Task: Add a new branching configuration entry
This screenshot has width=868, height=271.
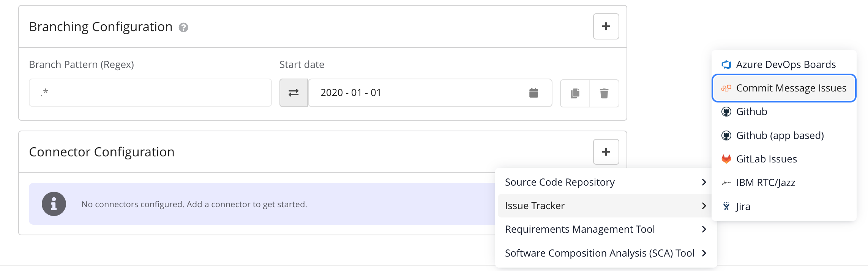Action: [x=606, y=27]
